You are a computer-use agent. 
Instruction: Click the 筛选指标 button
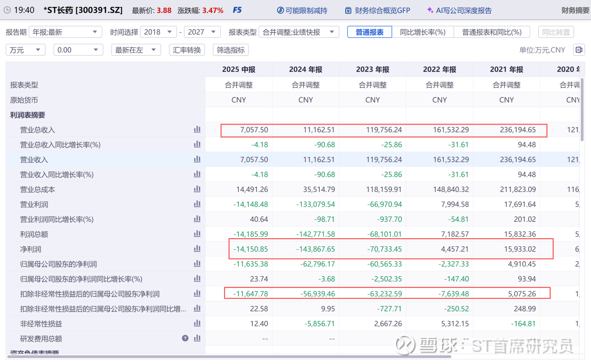(231, 50)
